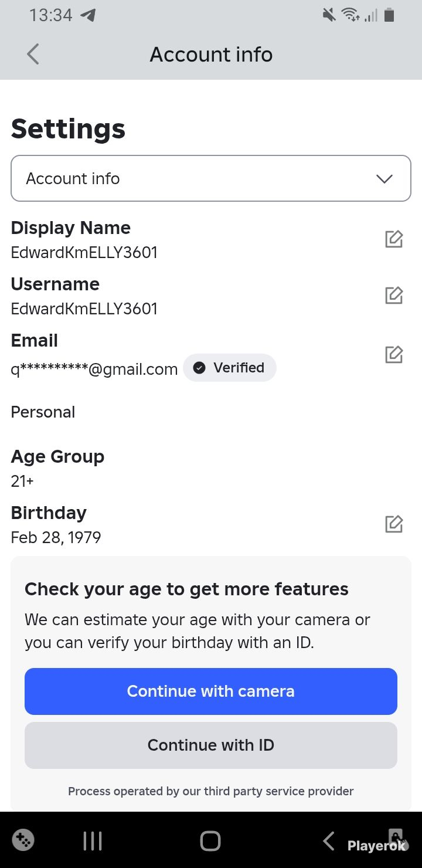The width and height of the screenshot is (422, 868).
Task: Edit the Email with the pencil icon
Action: (394, 354)
